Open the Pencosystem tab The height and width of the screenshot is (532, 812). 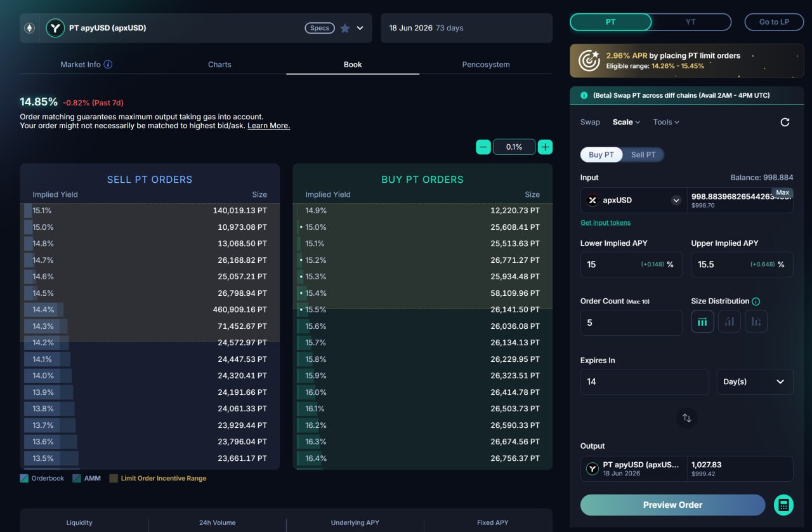(x=485, y=64)
